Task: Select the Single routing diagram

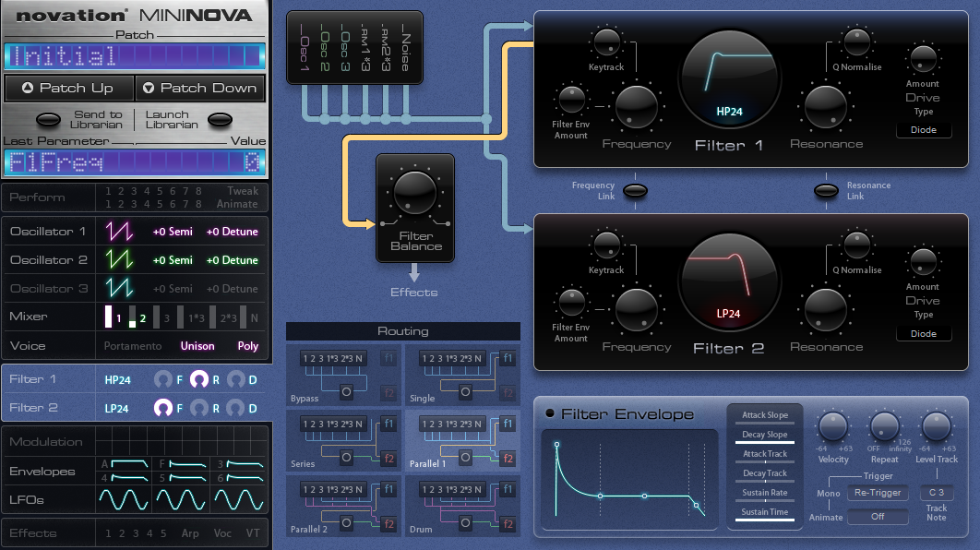Action: pos(462,376)
